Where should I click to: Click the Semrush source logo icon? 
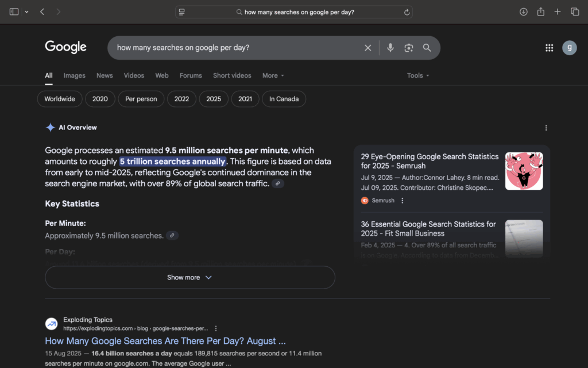pyautogui.click(x=365, y=201)
